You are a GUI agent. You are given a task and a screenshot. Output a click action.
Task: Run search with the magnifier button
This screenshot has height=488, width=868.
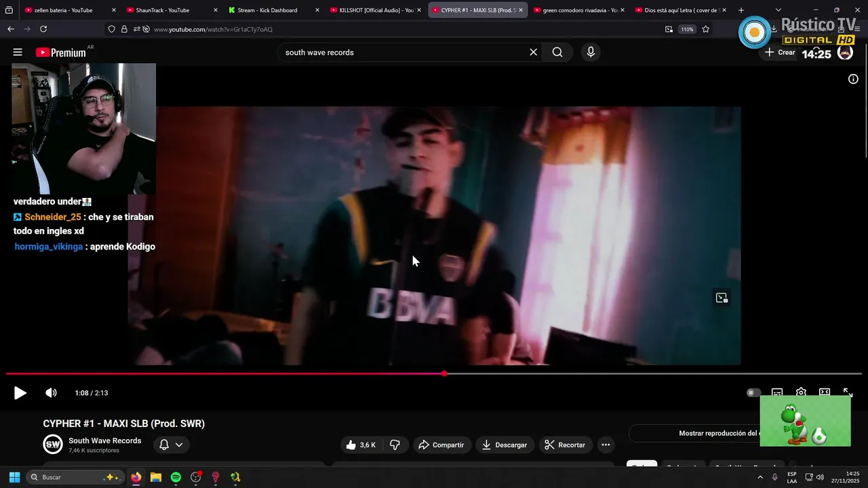tap(557, 52)
